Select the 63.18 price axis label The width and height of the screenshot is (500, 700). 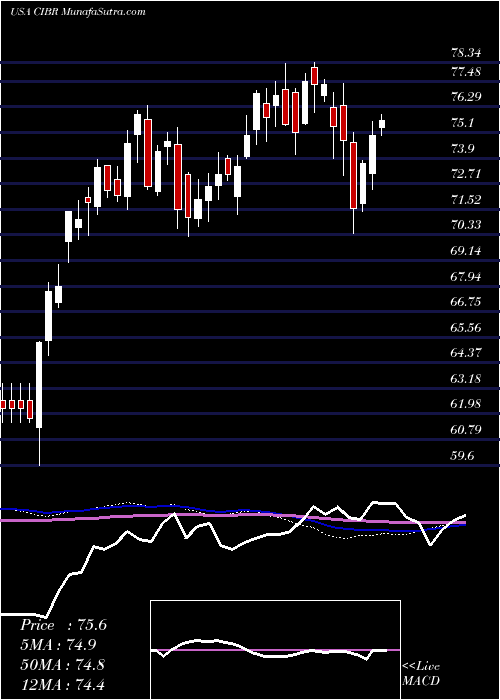click(x=466, y=379)
